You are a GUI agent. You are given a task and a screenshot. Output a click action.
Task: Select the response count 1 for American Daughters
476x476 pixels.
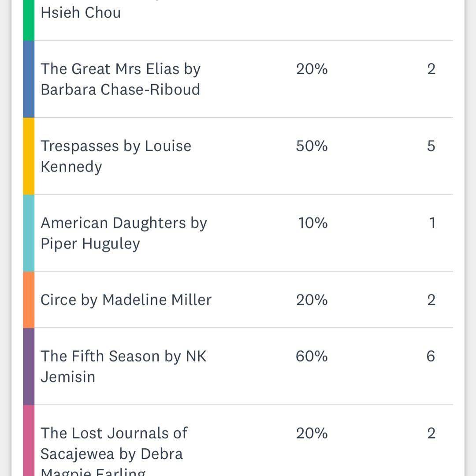tap(432, 223)
